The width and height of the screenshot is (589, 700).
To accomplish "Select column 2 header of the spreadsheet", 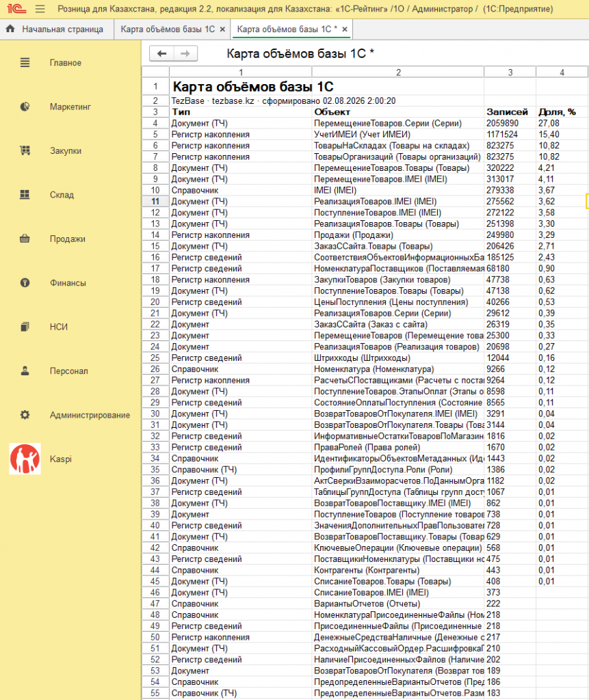I will (x=398, y=72).
